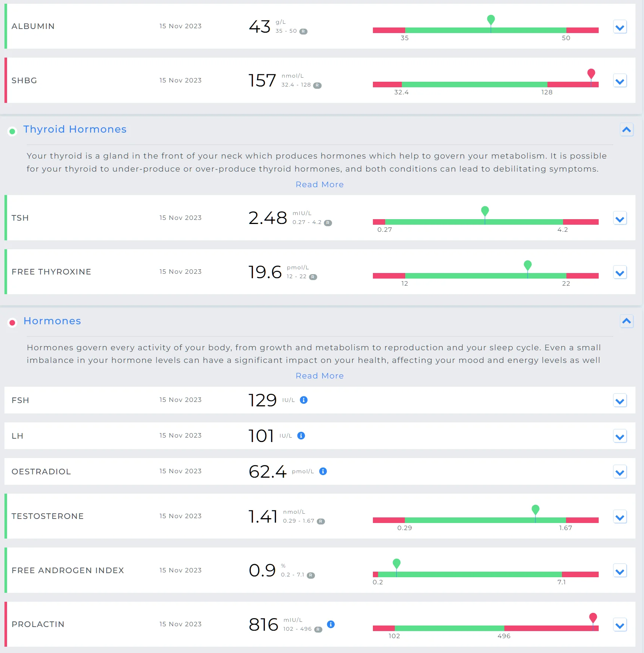644x653 pixels.
Task: Click the FSH info icon
Action: pyautogui.click(x=303, y=400)
